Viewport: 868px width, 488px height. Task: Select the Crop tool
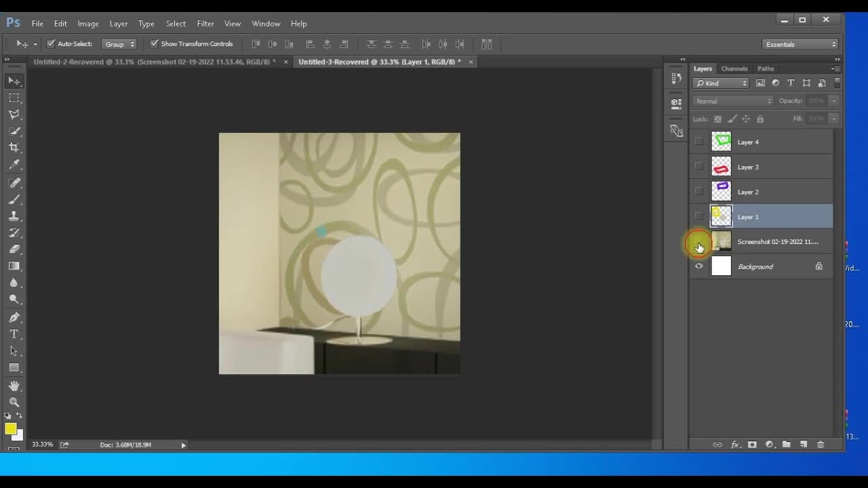coord(14,148)
